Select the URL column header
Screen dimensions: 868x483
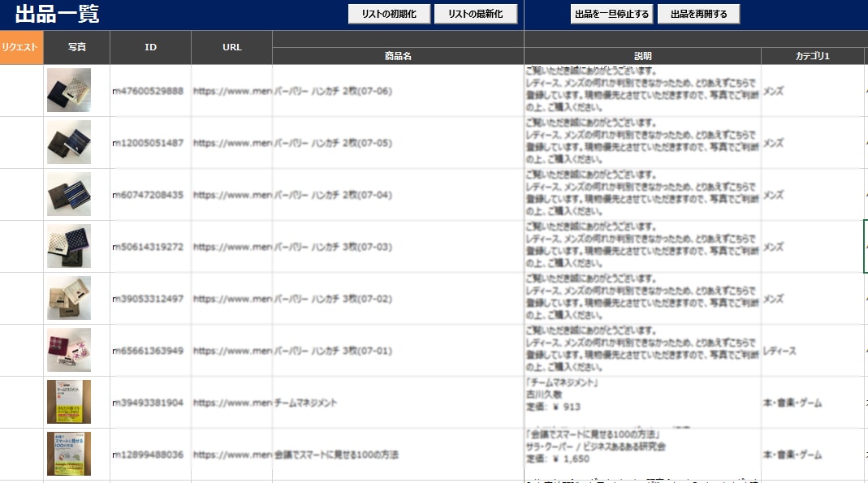click(x=232, y=47)
